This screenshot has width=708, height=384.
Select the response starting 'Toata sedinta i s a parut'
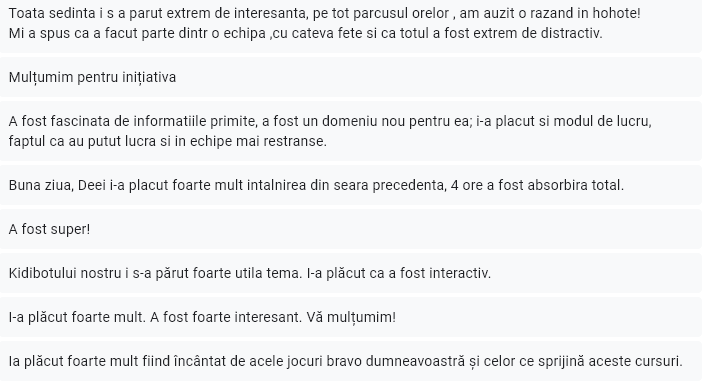351,26
